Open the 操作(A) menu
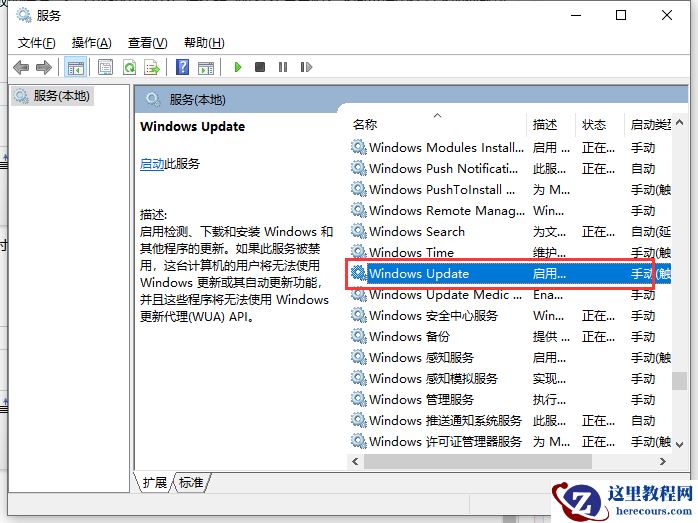The width and height of the screenshot is (698, 523). pos(91,43)
